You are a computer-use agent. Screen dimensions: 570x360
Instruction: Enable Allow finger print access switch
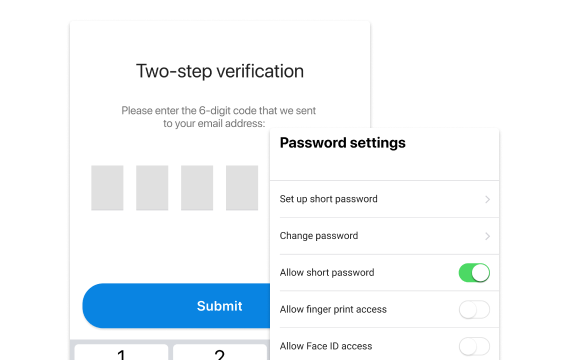tap(474, 309)
